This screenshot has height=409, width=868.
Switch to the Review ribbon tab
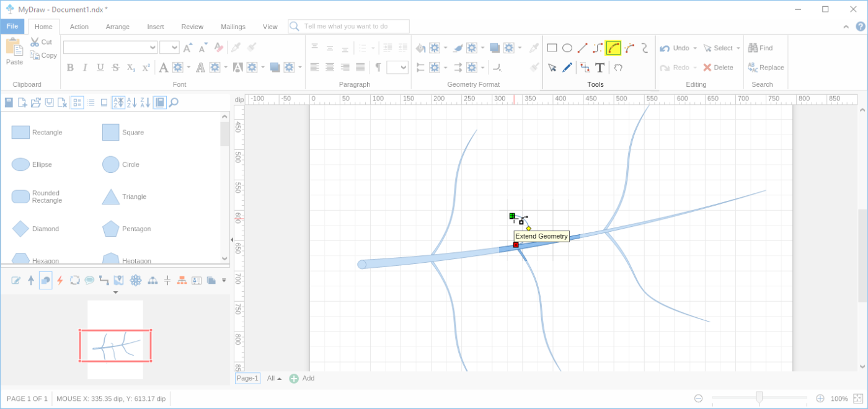click(192, 27)
